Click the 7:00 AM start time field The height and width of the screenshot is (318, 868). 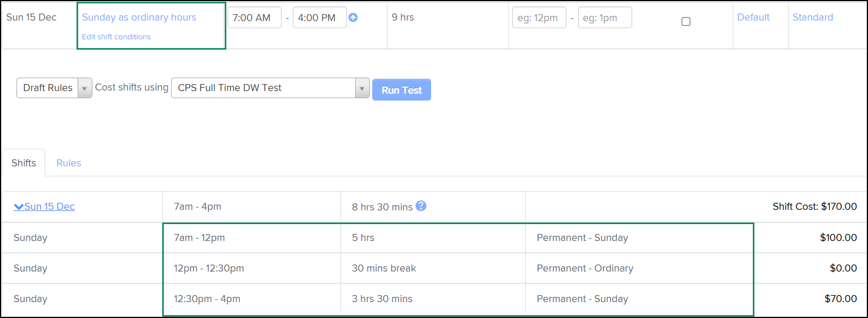(254, 18)
